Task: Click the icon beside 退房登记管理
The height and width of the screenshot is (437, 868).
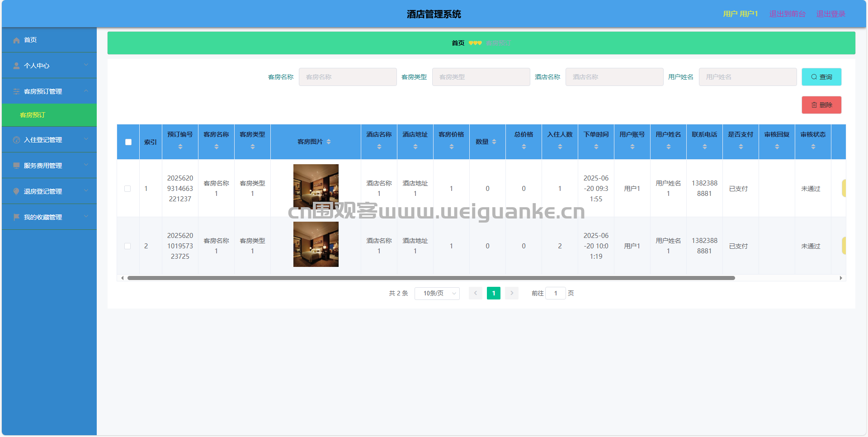Action: point(16,192)
